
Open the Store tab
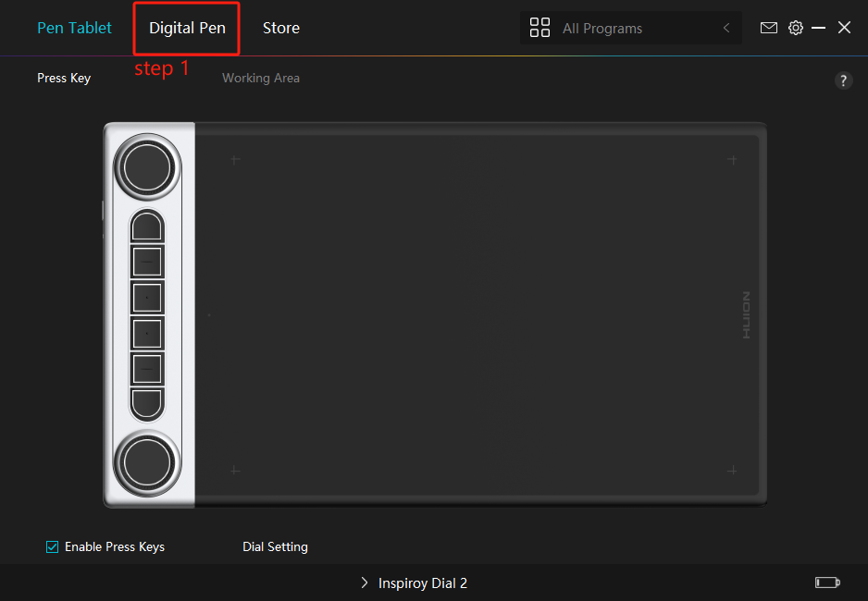pos(280,28)
